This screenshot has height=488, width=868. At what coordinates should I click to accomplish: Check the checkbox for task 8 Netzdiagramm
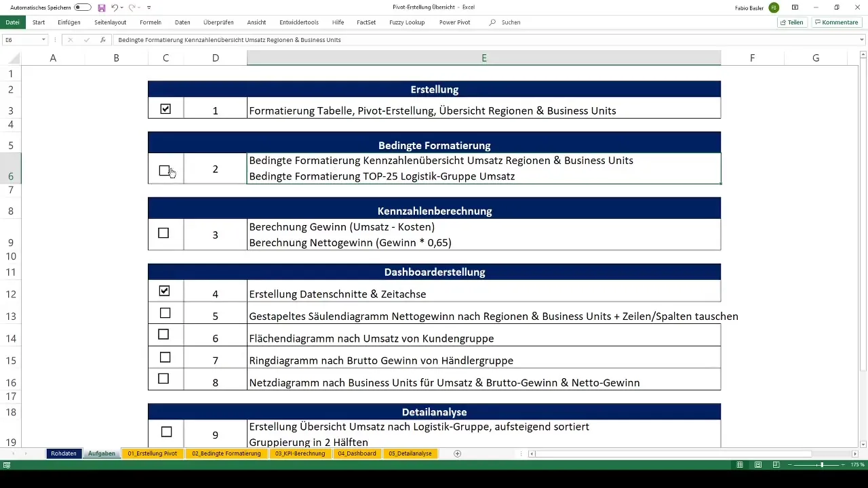163,379
